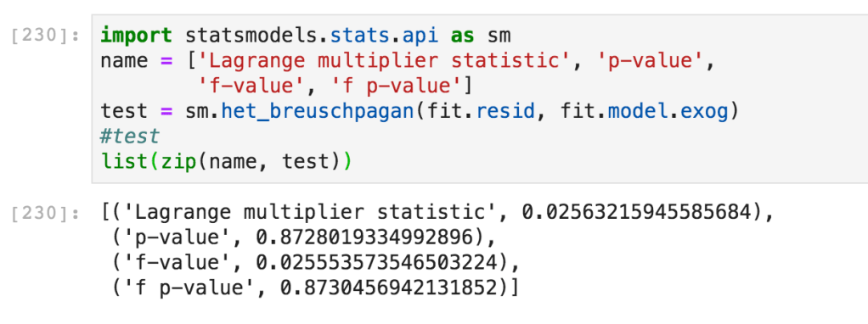
Task: Click the '#test' comment line
Action: 130,136
